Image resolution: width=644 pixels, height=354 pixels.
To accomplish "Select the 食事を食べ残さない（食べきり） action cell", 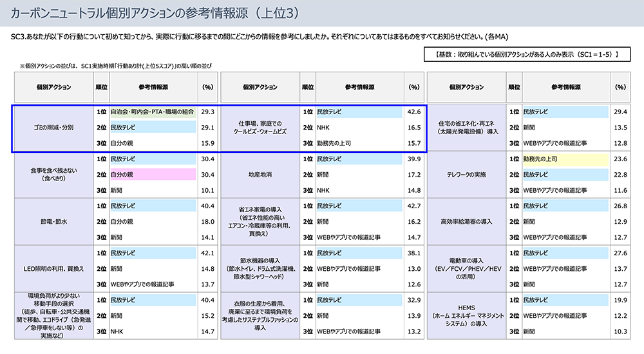I will 54,175.
